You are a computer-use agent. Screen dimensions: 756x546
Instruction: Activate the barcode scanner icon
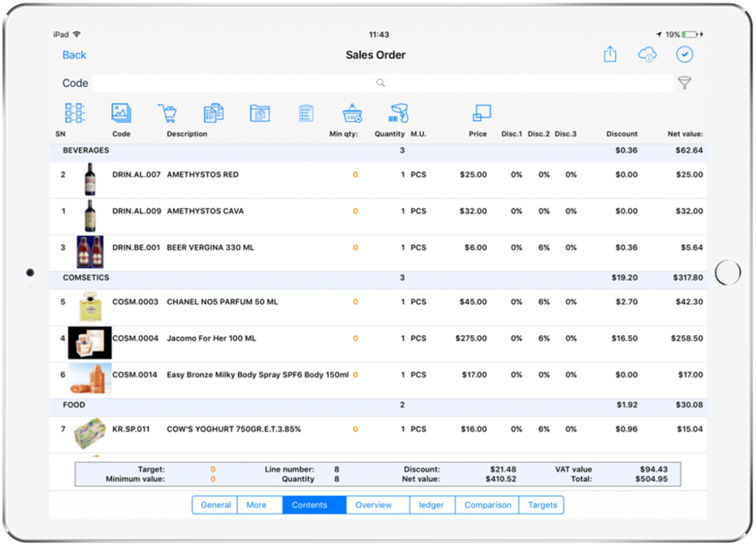coord(399,113)
